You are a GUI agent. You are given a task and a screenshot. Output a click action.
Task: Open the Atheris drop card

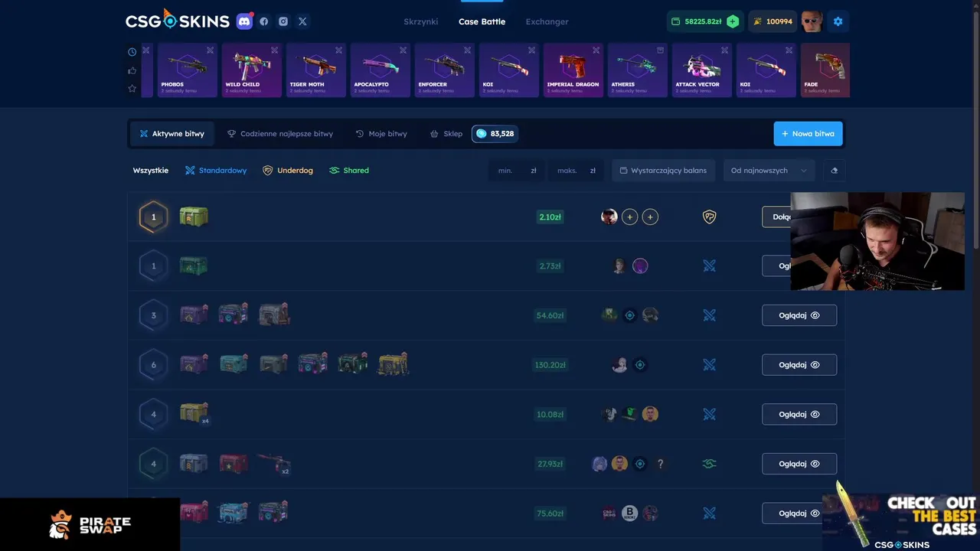pyautogui.click(x=638, y=70)
